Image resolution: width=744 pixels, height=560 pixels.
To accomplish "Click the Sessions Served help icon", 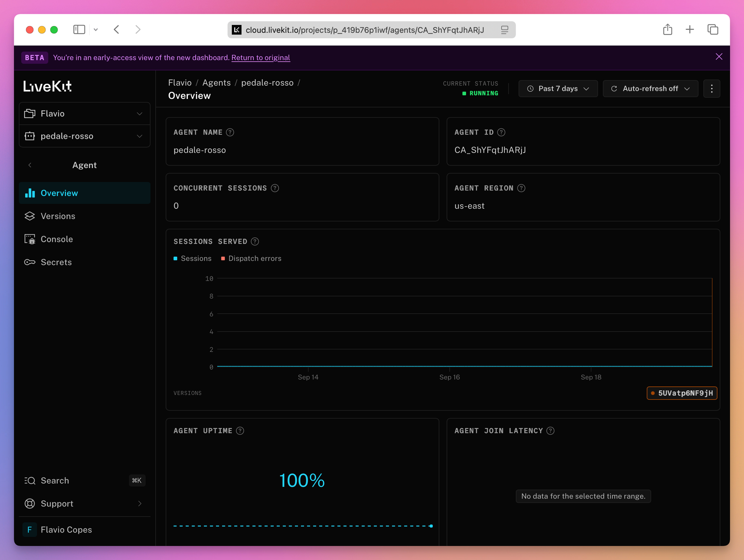I will tap(255, 242).
